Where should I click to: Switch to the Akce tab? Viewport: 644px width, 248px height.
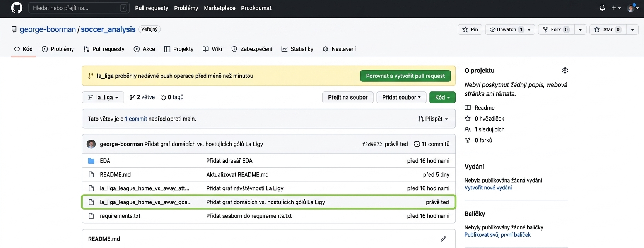pos(144,49)
